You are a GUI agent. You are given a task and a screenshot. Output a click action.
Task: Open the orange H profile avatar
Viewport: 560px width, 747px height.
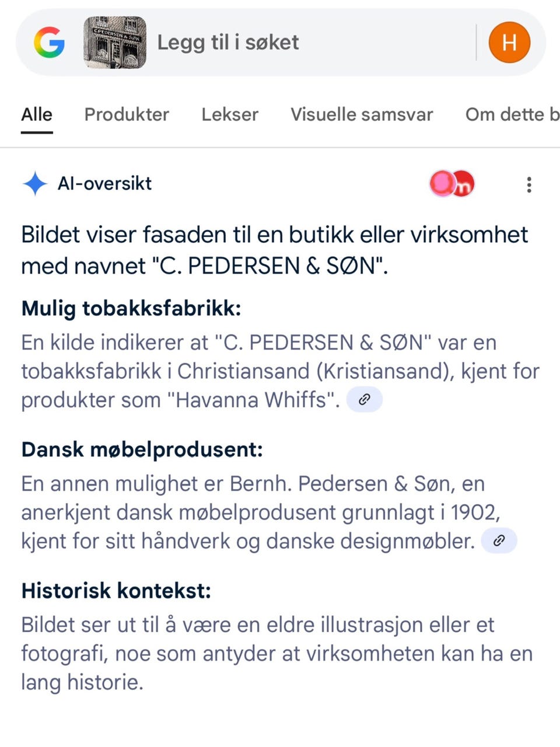point(509,43)
